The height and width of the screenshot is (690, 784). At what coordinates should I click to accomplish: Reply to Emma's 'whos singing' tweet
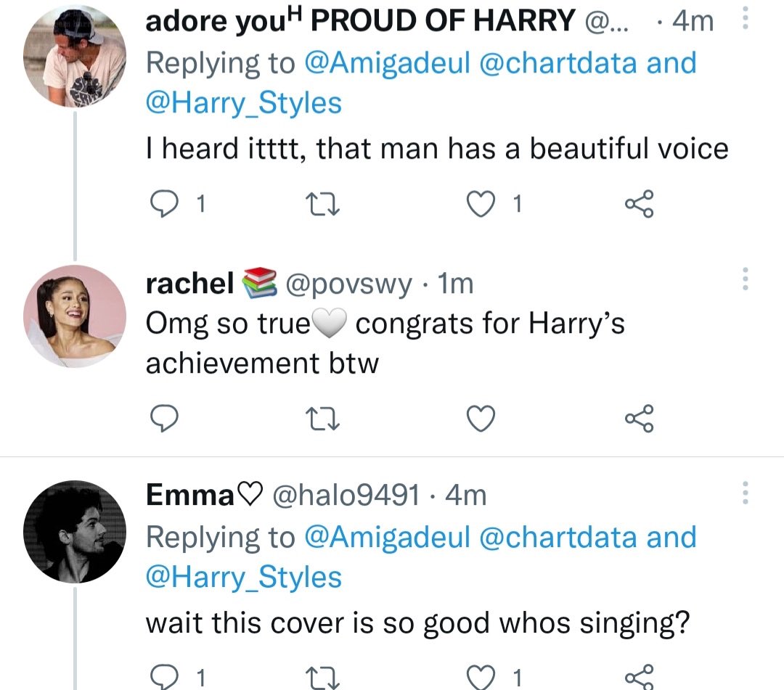coord(163,678)
